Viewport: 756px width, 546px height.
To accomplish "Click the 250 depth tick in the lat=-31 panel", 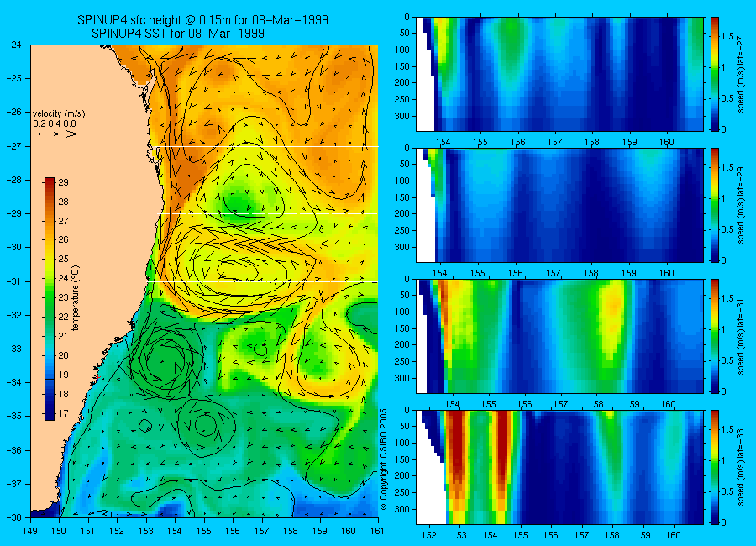I will tap(402, 362).
